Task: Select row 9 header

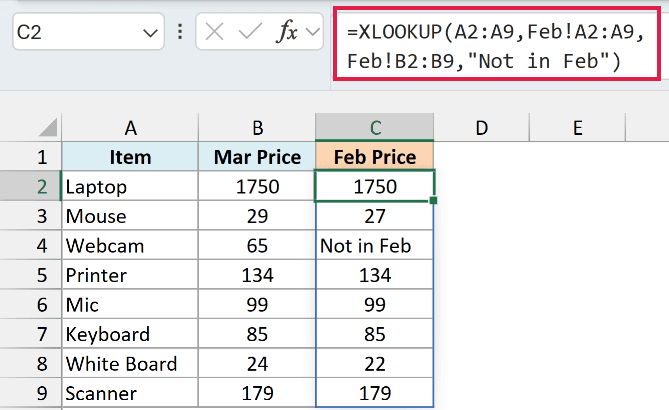Action: [31, 393]
